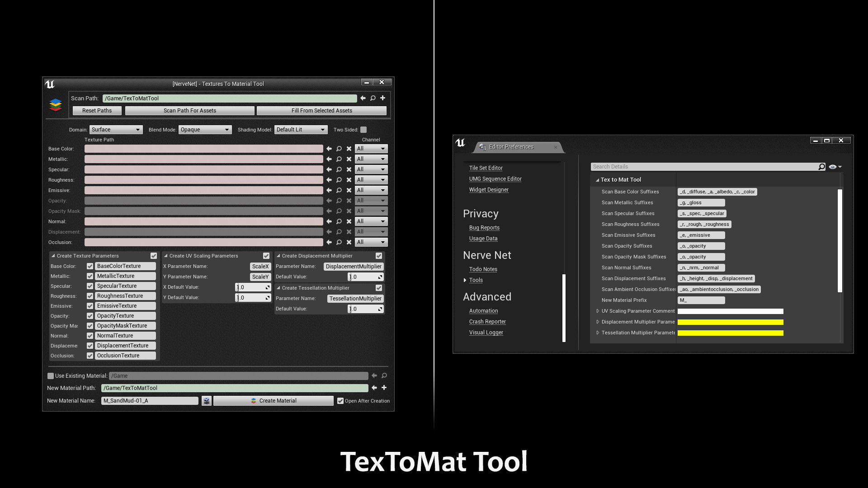Click the Search Details magnifier icon

tap(821, 167)
